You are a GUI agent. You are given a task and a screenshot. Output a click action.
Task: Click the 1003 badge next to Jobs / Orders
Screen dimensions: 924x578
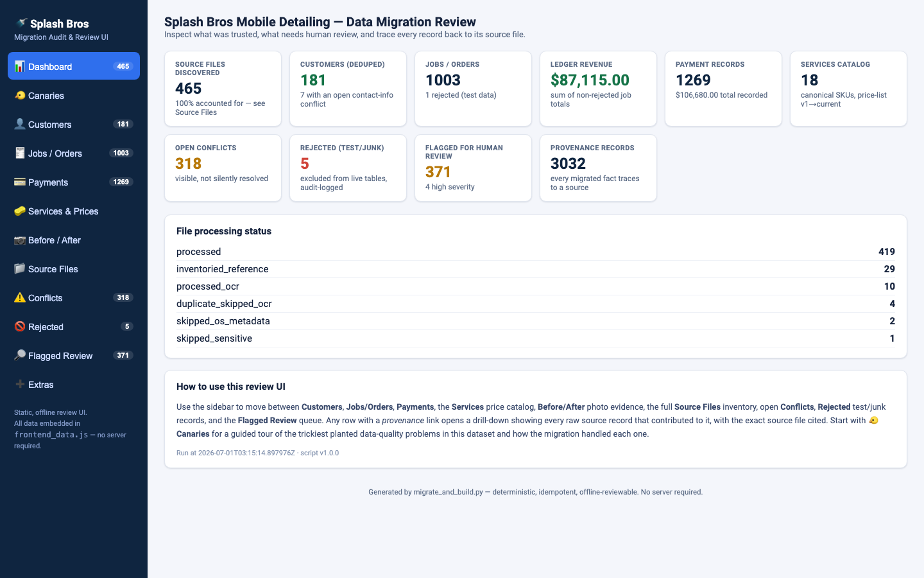[121, 153]
